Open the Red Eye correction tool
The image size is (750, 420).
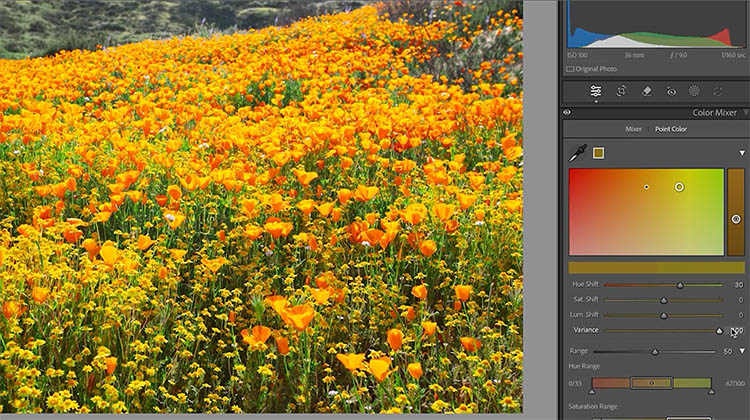click(671, 91)
